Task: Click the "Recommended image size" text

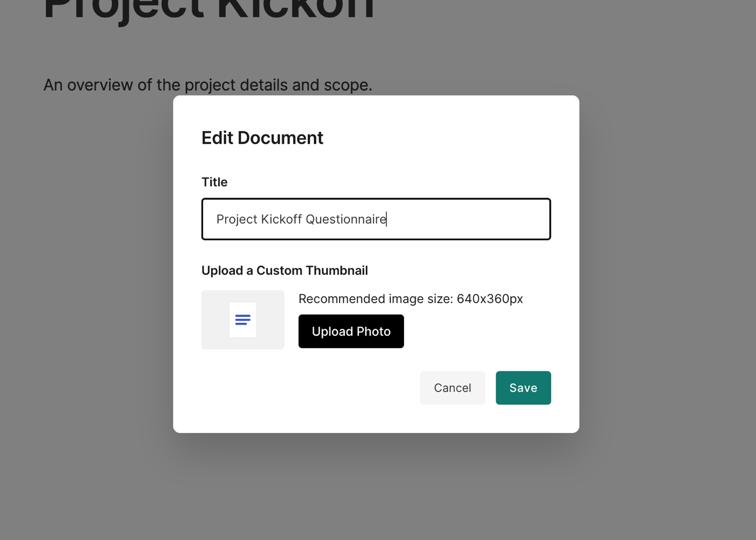Action: (410, 299)
